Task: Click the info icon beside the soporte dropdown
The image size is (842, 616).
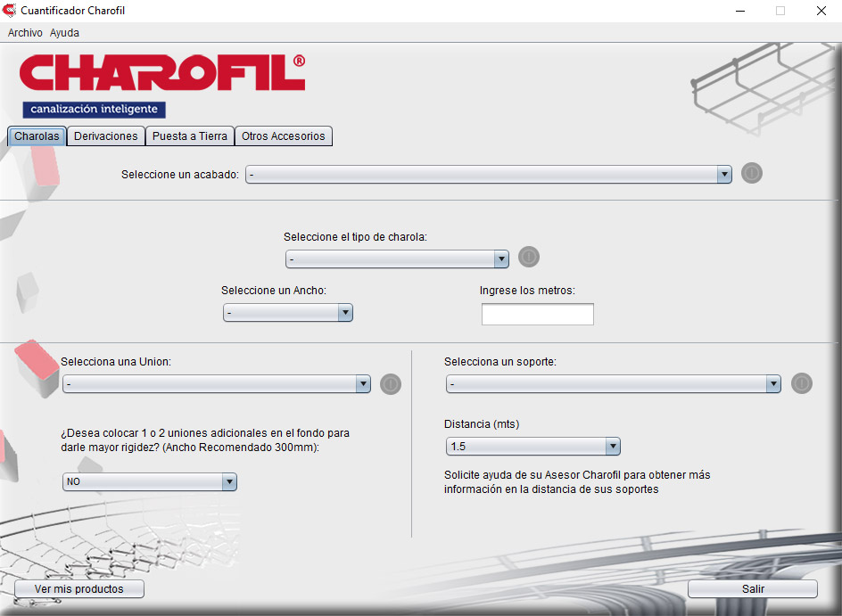Action: 802,383
